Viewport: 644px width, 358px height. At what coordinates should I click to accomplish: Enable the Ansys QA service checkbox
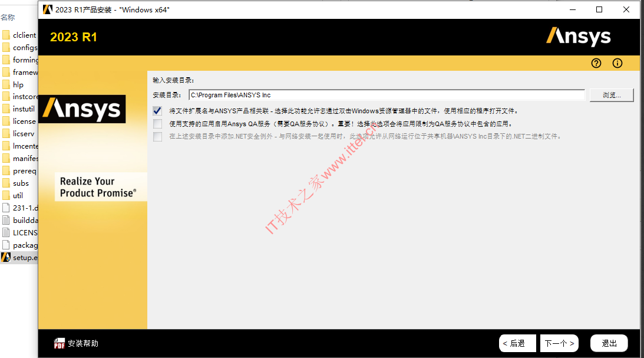157,124
